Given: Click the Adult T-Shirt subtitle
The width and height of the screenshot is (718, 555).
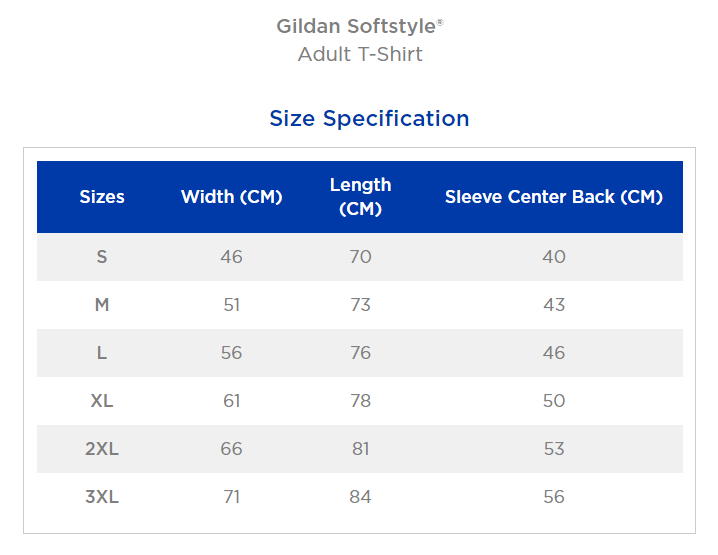Looking at the screenshot, I should [360, 54].
